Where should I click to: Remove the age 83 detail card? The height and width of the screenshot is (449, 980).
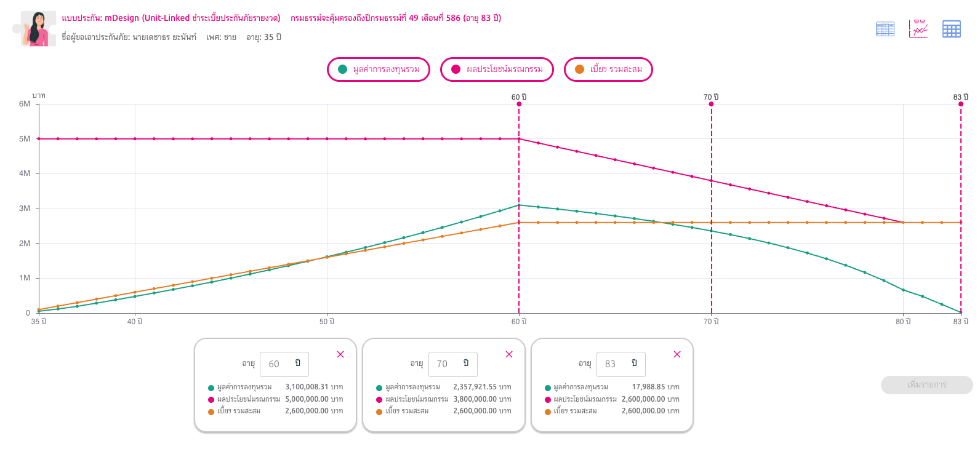(677, 354)
